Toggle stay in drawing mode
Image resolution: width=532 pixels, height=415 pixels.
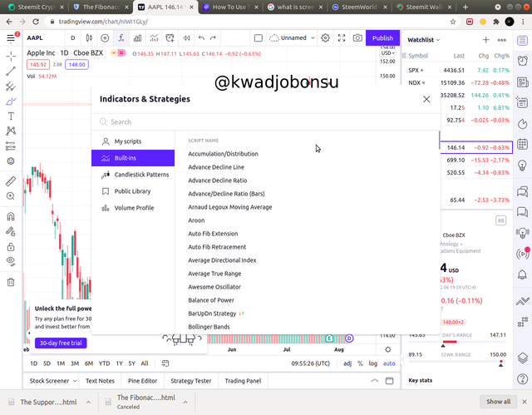11,231
